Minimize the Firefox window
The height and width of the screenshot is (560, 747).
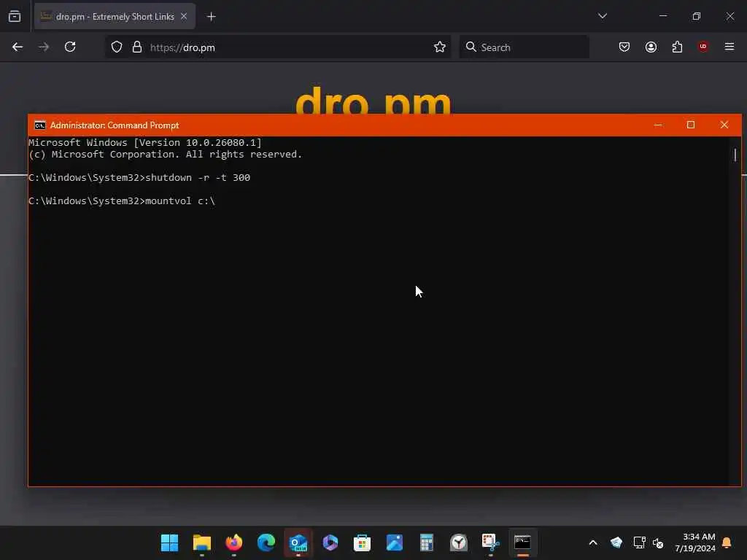click(x=662, y=16)
